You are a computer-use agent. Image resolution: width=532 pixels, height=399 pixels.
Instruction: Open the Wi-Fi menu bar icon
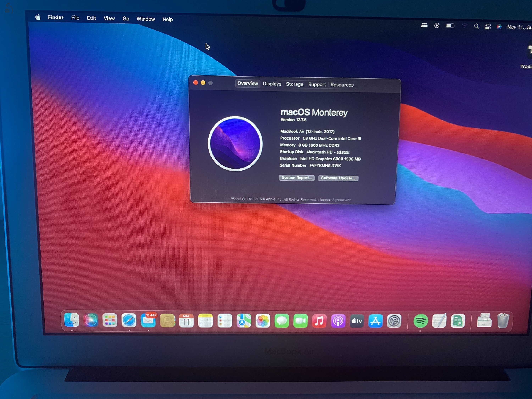[x=464, y=26]
